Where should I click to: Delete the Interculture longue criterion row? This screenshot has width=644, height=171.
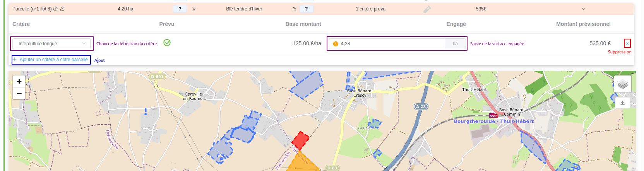(627, 43)
